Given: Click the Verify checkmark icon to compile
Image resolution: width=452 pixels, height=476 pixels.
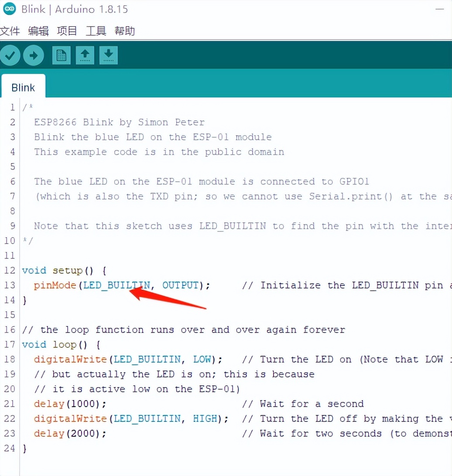Looking at the screenshot, I should click(10, 55).
